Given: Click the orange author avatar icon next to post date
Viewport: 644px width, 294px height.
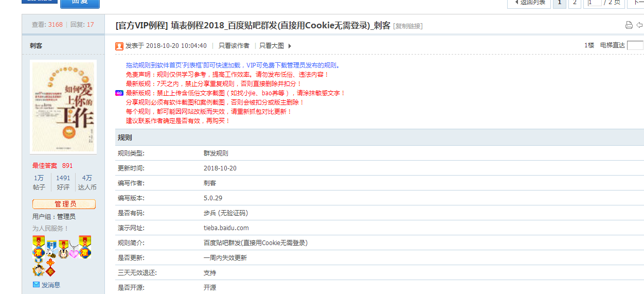Looking at the screenshot, I should pyautogui.click(x=119, y=46).
